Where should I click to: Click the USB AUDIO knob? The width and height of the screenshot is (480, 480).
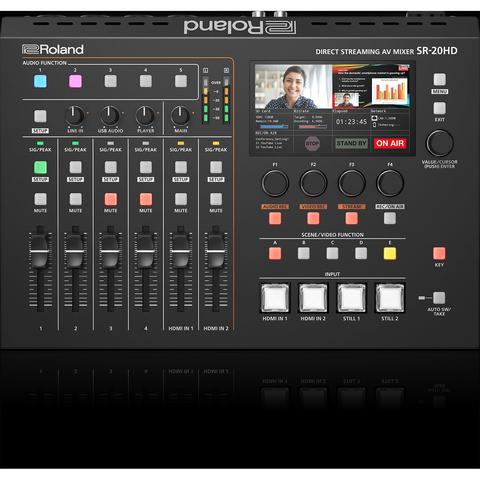click(110, 116)
